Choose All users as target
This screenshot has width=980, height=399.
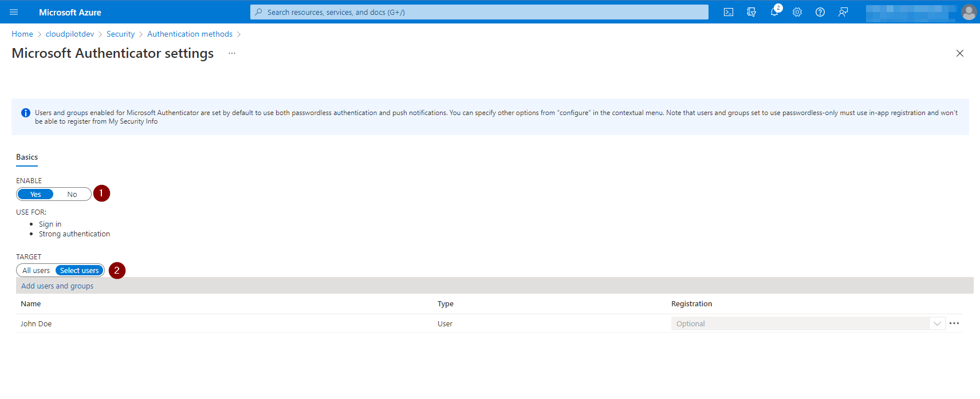coord(36,270)
